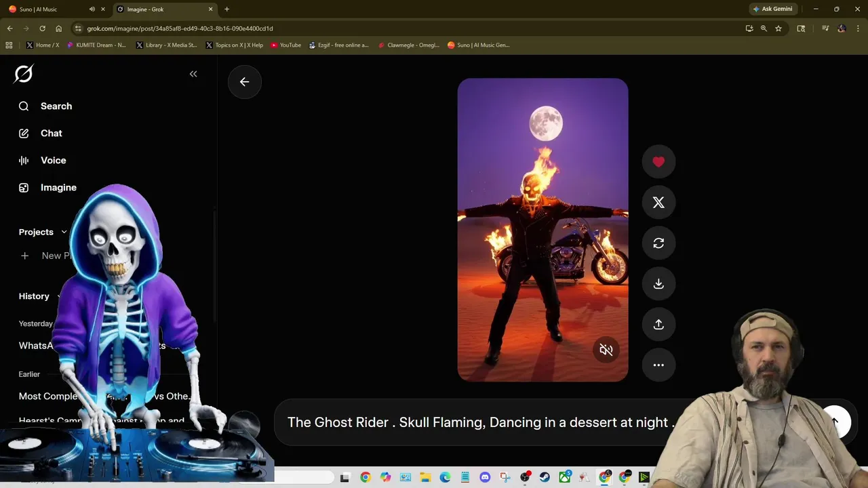Bookmark this page with star icon
The width and height of the screenshot is (868, 488).
[778, 28]
